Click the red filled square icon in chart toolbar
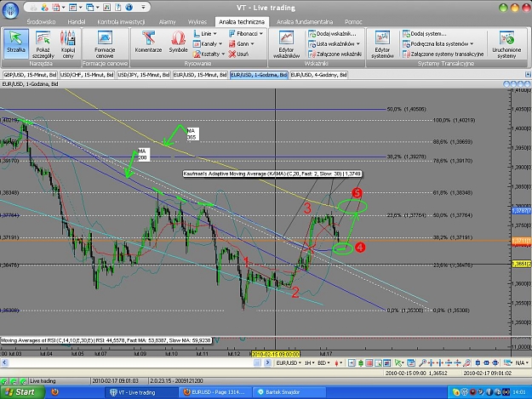 369,362
